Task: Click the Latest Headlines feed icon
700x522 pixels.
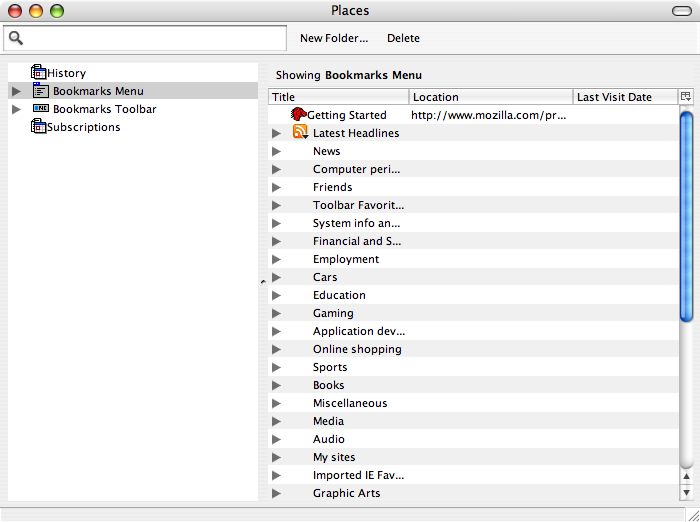Action: [300, 133]
